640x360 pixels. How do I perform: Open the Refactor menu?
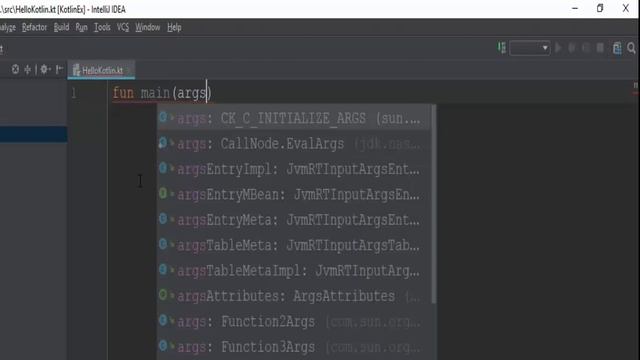34,27
